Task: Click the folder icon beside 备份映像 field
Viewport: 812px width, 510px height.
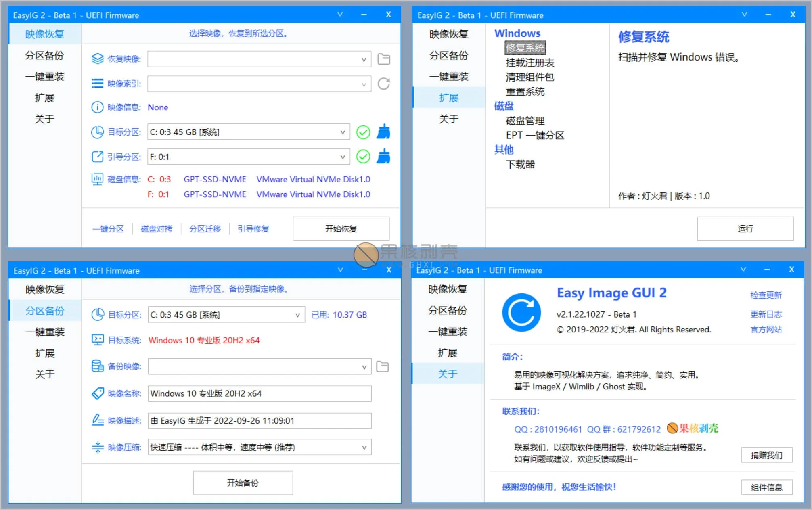Action: (x=382, y=366)
